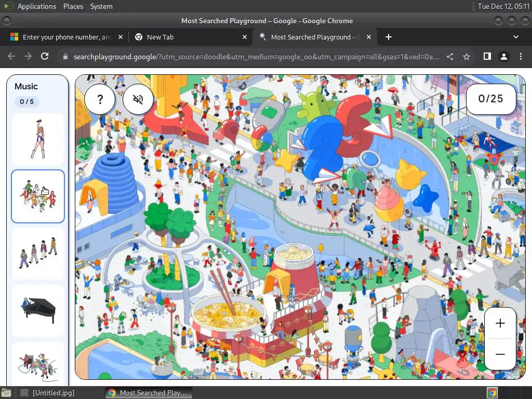Open Chrome's three-dot menu
The width and height of the screenshot is (532, 399).
click(x=521, y=56)
